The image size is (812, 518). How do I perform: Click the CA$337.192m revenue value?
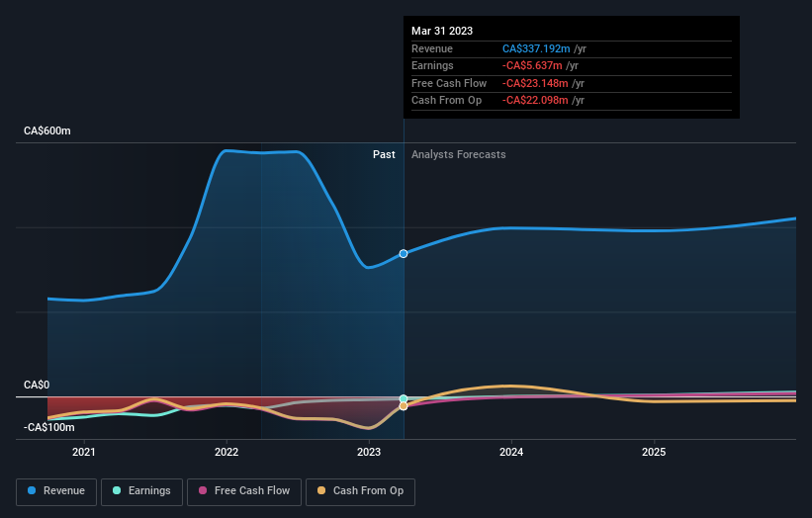point(536,48)
